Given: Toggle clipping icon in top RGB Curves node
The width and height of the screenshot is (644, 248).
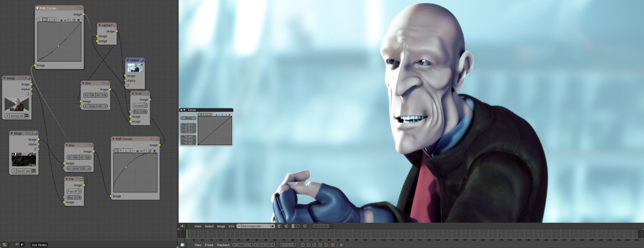Looking at the screenshot, I should (73, 20).
